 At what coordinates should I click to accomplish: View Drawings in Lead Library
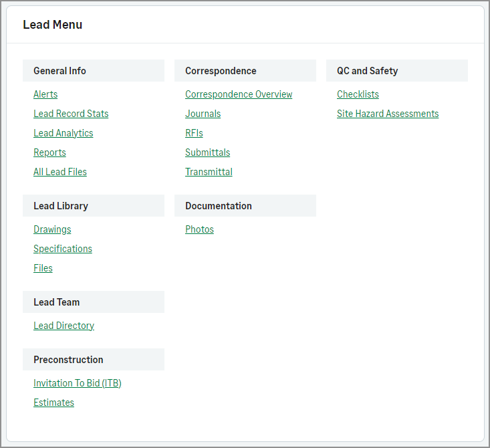pos(52,229)
